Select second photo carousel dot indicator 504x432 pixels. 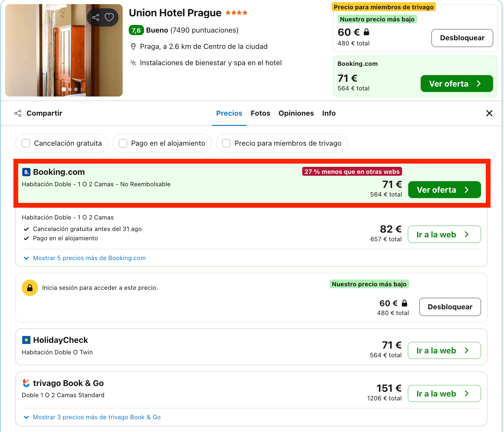(70, 89)
